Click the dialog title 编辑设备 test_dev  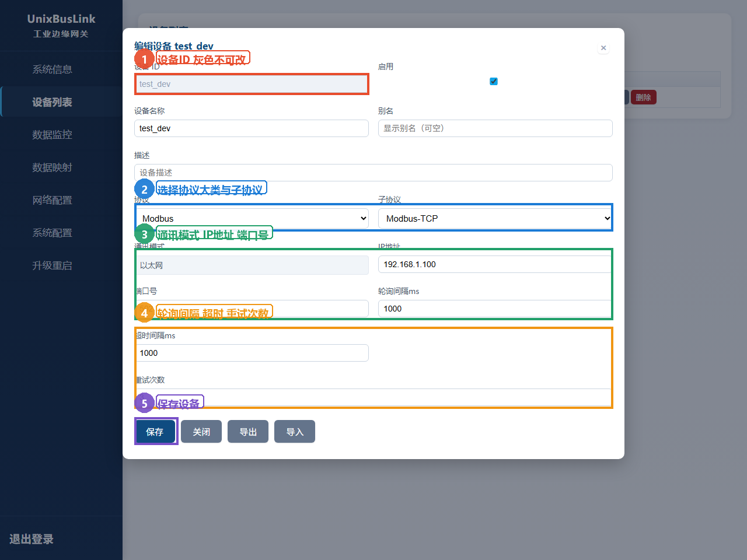(174, 46)
